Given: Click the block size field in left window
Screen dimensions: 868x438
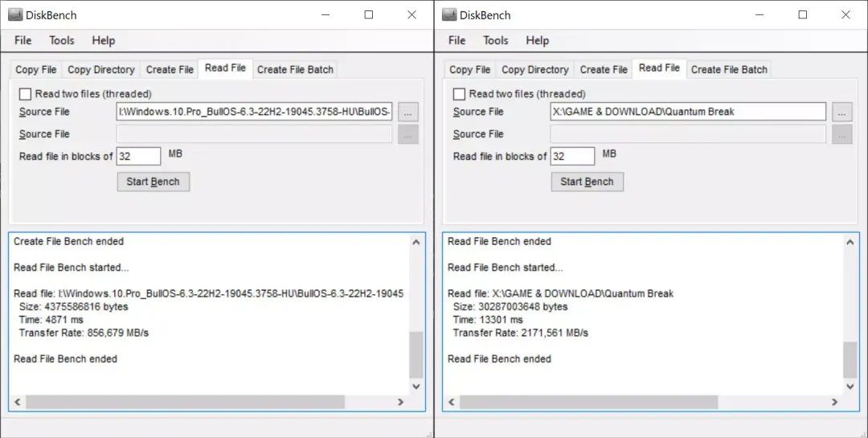Looking at the screenshot, I should [x=138, y=156].
